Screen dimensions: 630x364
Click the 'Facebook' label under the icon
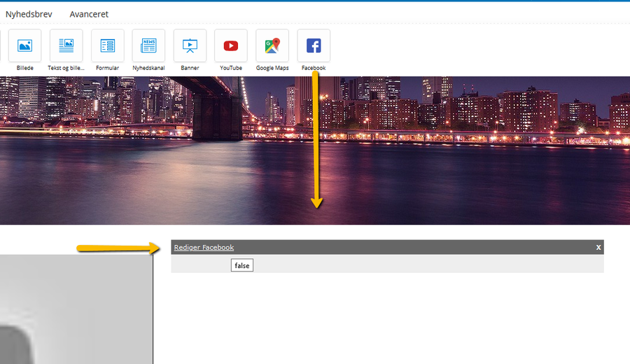coord(314,68)
